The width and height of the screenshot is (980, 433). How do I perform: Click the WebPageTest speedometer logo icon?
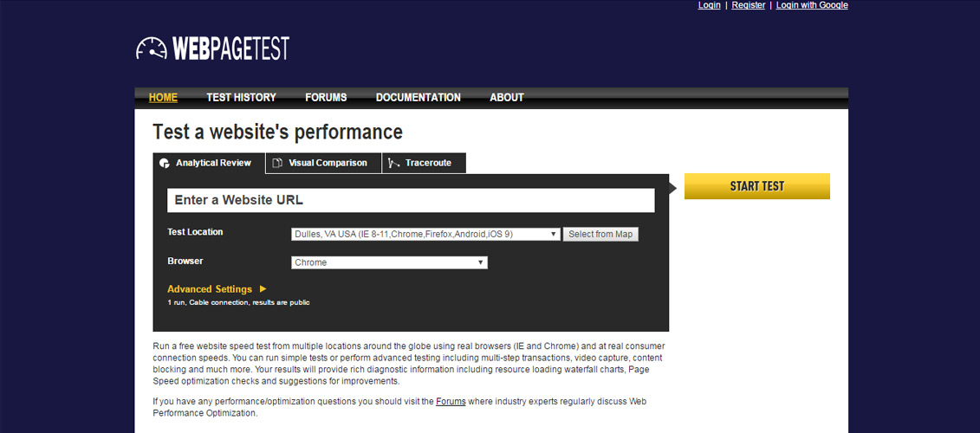[152, 48]
